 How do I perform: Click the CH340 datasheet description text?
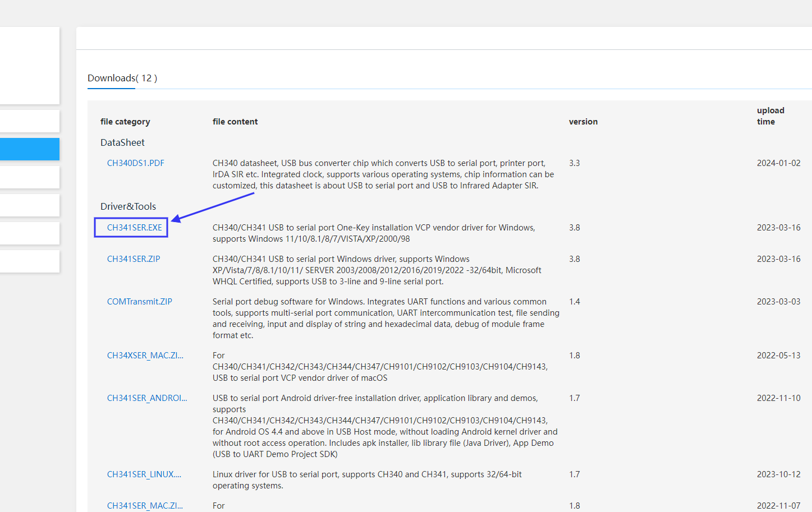(383, 174)
